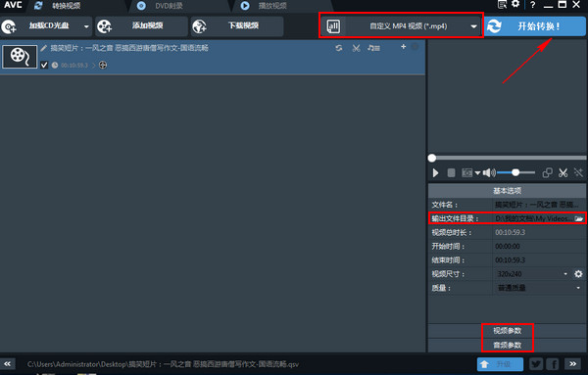The image size is (588, 375).
Task: Browse the output folder with the folder icon
Action: click(579, 218)
